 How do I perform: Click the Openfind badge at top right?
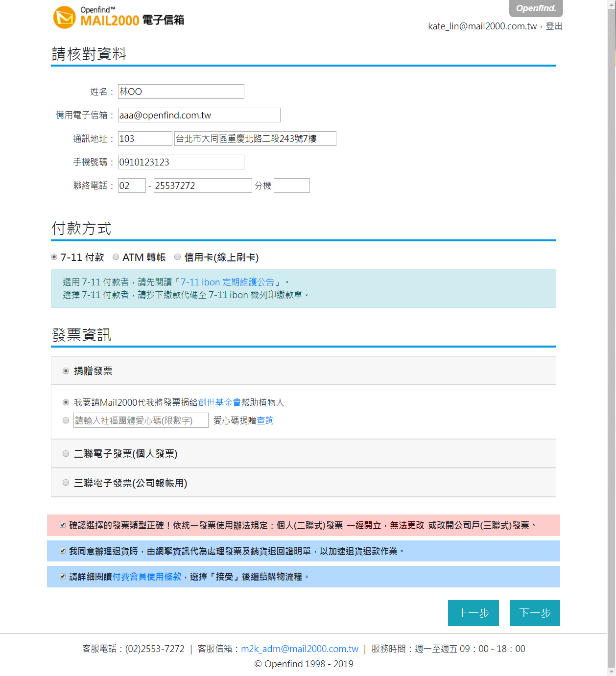[x=536, y=8]
